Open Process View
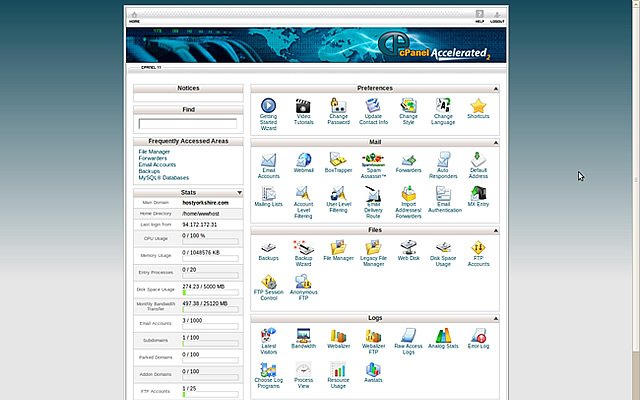This screenshot has height=400, width=640. pyautogui.click(x=303, y=375)
